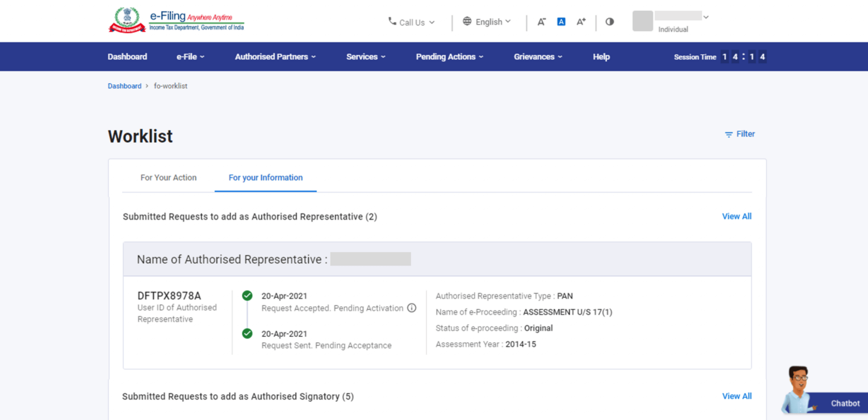Open the Chatbot assistant
The image size is (868, 420).
click(844, 403)
